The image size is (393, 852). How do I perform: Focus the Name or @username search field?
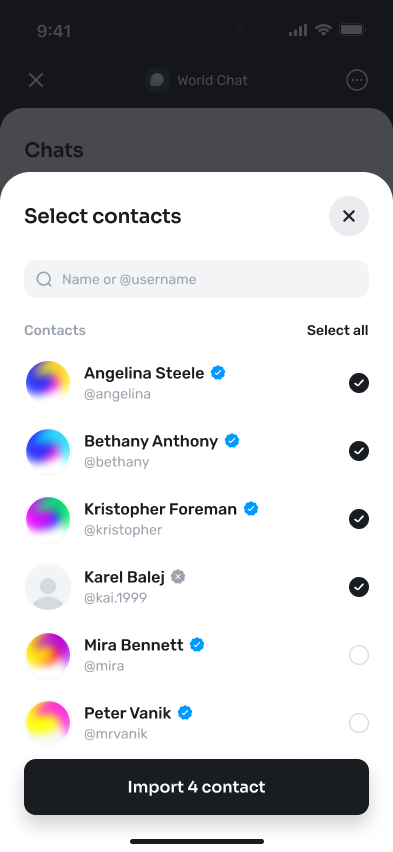tap(196, 279)
